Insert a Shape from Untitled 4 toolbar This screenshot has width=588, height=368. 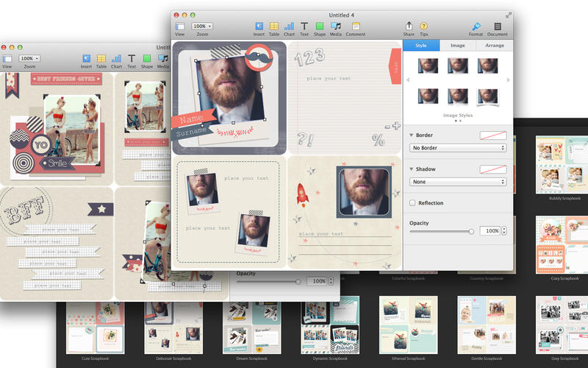[x=320, y=26]
